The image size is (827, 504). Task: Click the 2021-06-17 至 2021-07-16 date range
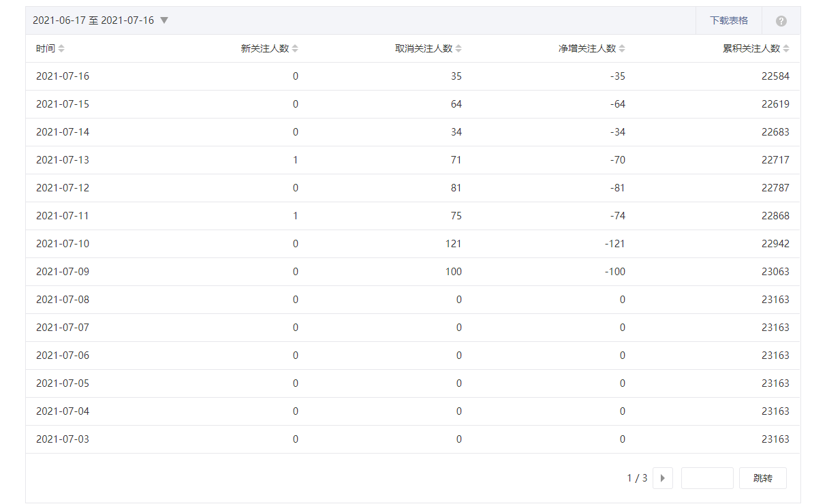(93, 20)
